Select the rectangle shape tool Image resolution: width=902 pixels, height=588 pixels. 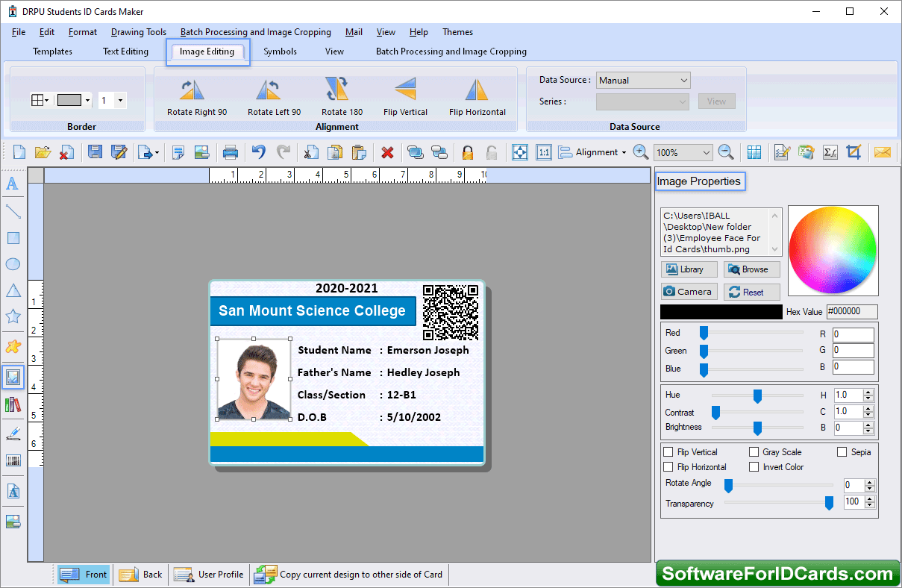(x=13, y=238)
